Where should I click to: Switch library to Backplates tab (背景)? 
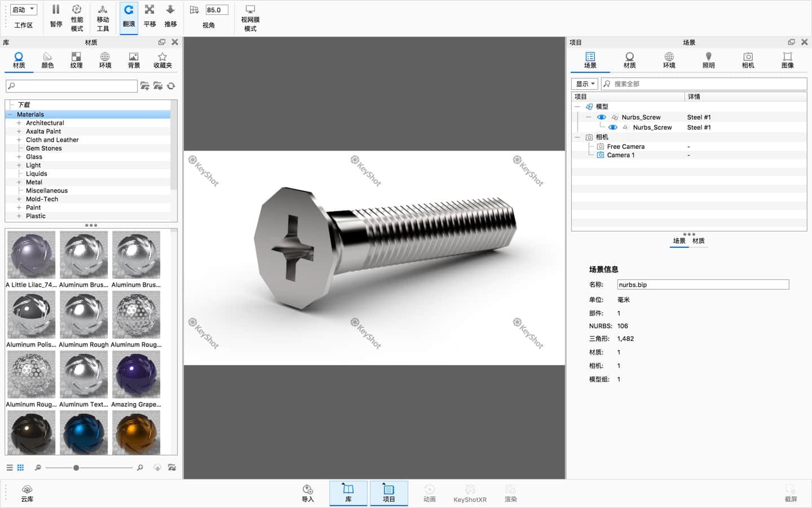point(134,60)
